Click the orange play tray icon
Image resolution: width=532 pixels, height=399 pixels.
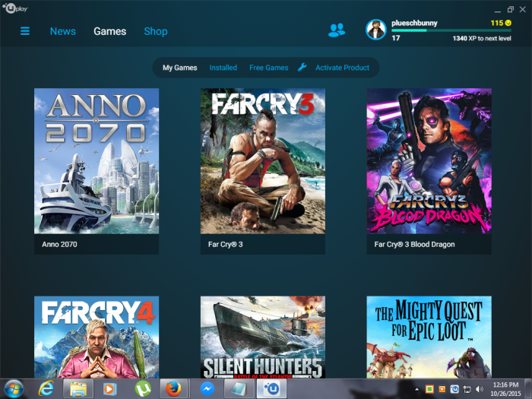coord(442,389)
